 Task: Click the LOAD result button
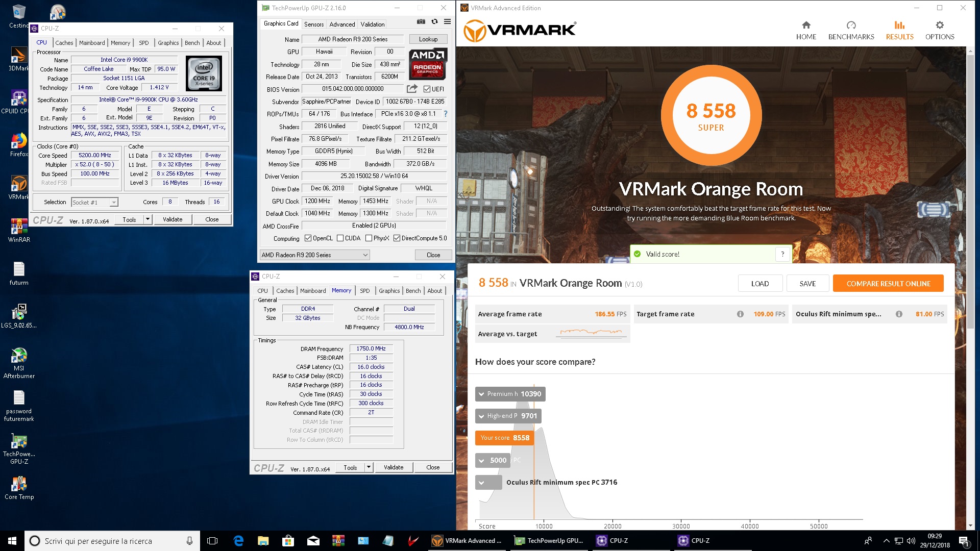click(760, 284)
